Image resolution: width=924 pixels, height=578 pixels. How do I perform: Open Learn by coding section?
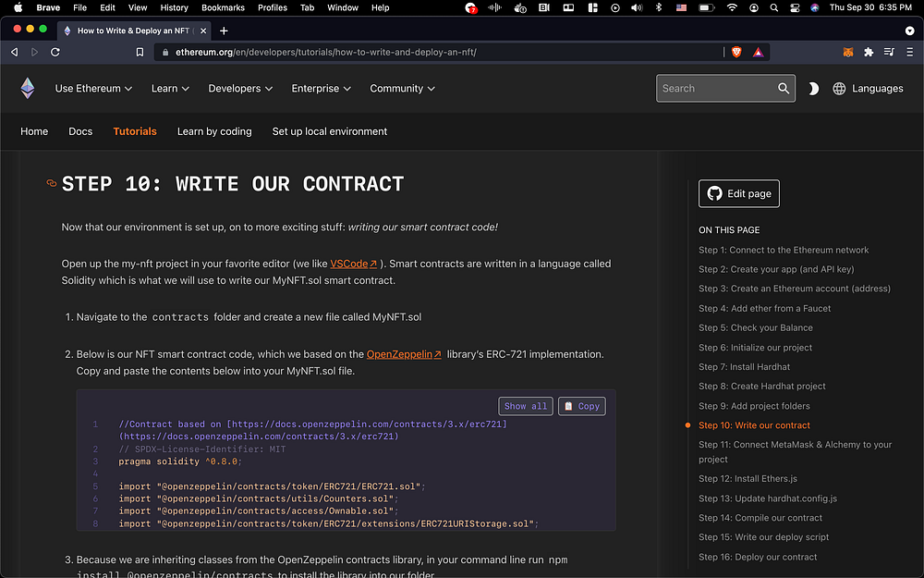coord(214,131)
